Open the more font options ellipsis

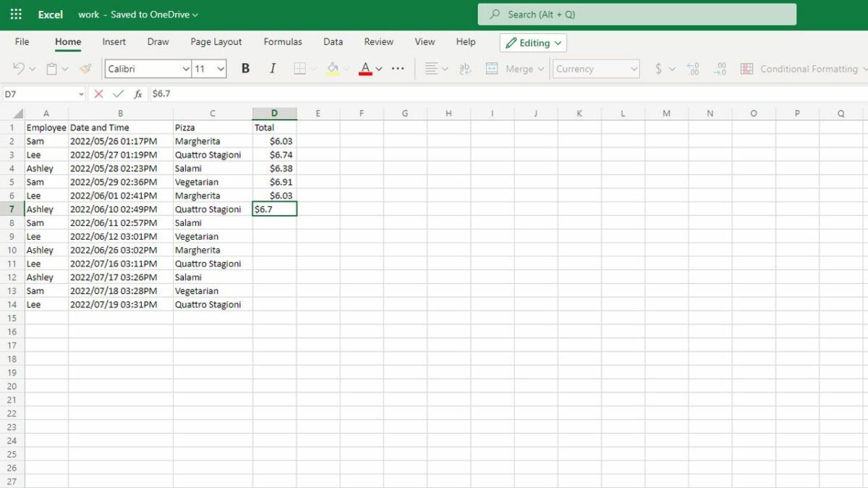point(398,69)
